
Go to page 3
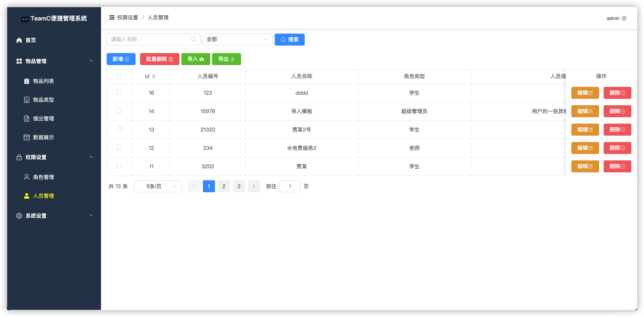click(239, 186)
